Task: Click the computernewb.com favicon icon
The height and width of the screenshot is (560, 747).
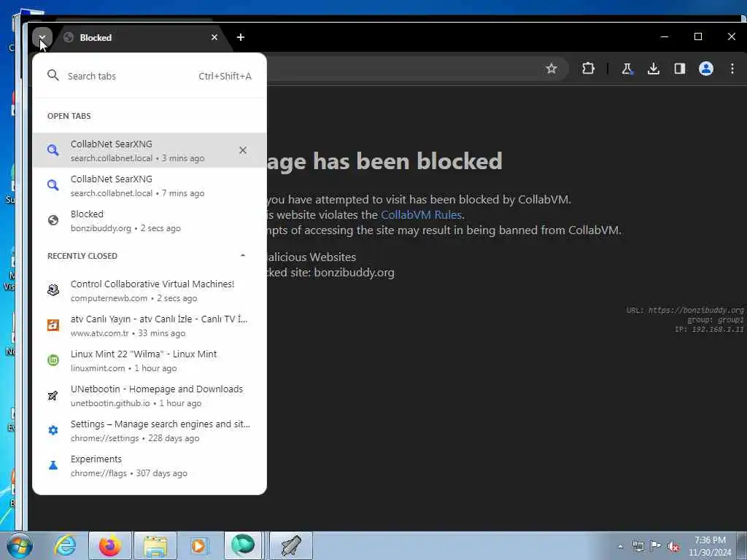Action: click(53, 290)
